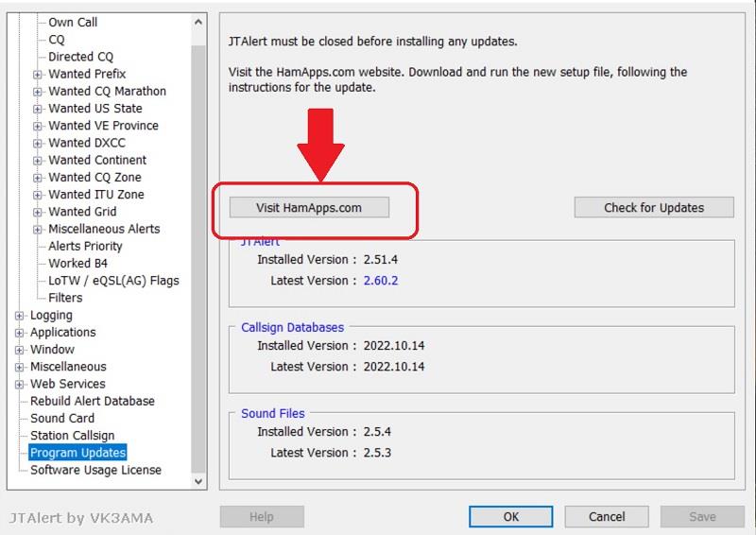This screenshot has height=535, width=756.
Task: Select Miscellaneous Alerts entry
Action: tap(104, 229)
